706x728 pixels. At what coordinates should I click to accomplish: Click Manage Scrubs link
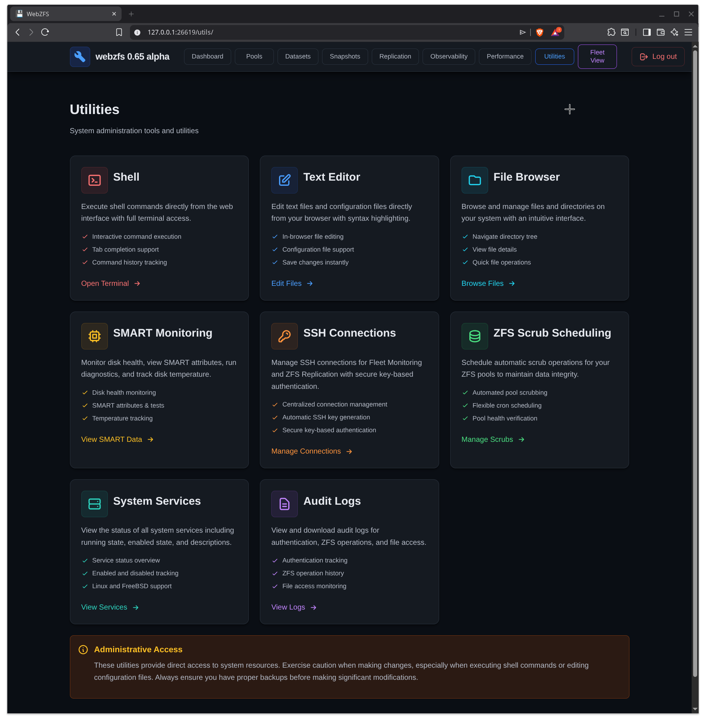pos(487,439)
